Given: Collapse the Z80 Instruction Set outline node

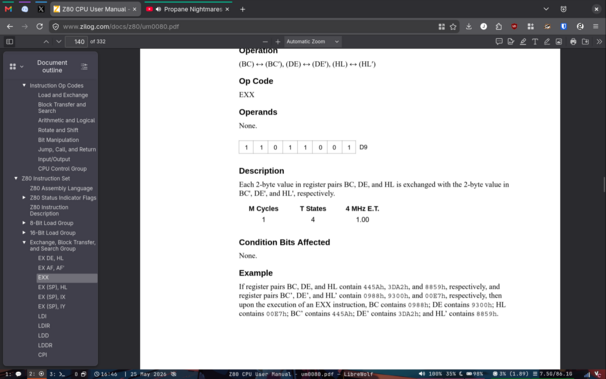Looking at the screenshot, I should click(x=16, y=178).
